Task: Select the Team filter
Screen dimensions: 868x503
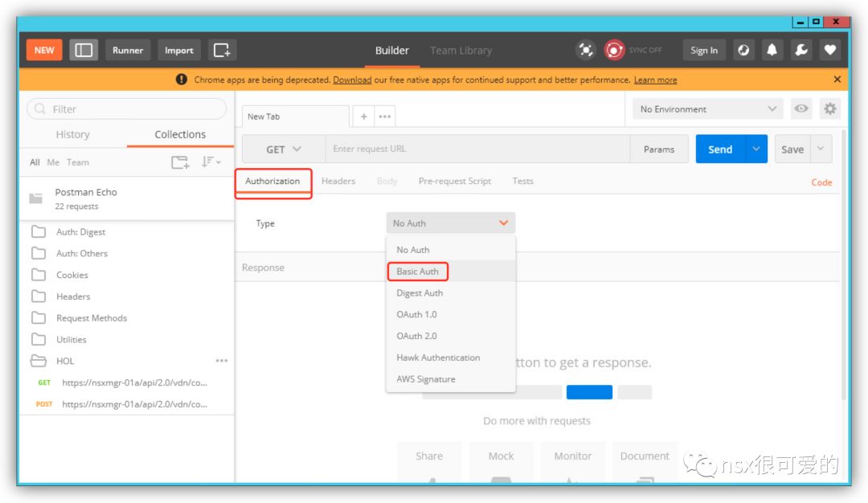Action: click(77, 162)
